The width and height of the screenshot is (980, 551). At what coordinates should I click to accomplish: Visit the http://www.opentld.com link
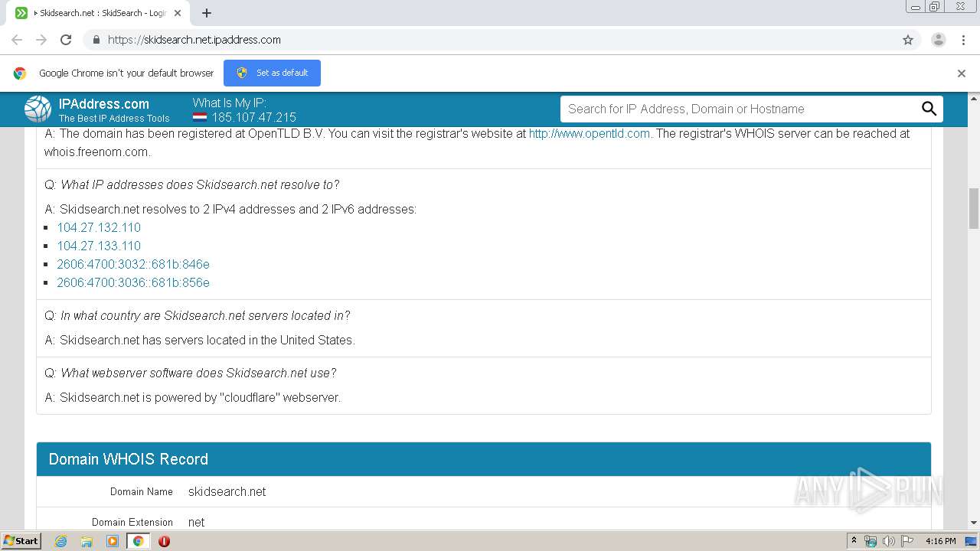click(590, 133)
